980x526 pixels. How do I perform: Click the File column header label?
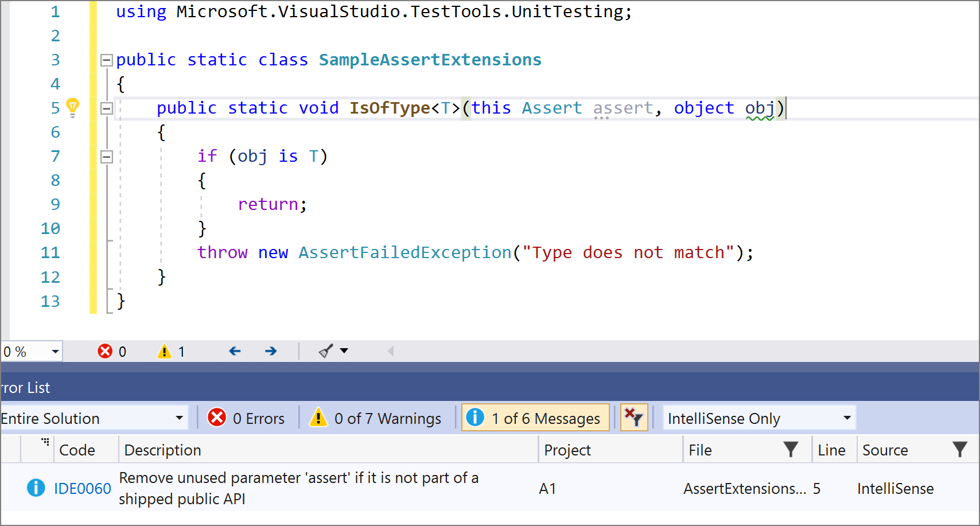pos(700,450)
